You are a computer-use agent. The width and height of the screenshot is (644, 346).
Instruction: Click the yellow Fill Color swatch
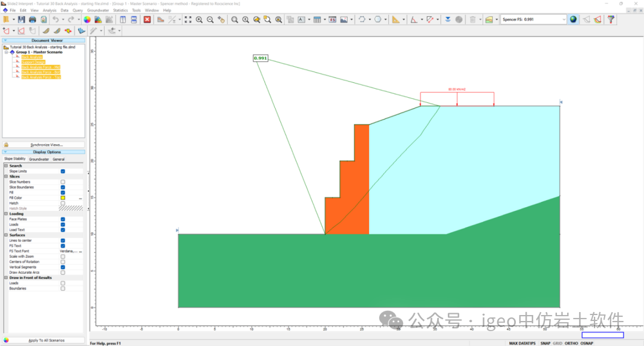click(63, 198)
